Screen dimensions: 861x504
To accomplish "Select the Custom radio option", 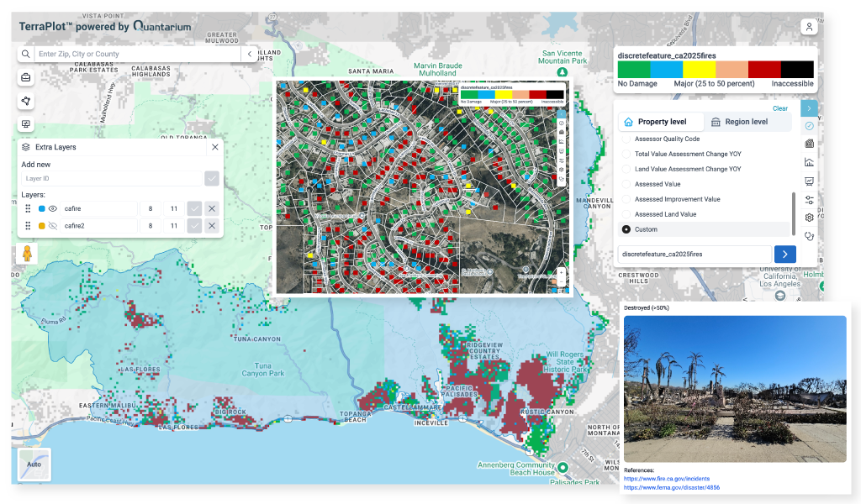I will [x=626, y=229].
